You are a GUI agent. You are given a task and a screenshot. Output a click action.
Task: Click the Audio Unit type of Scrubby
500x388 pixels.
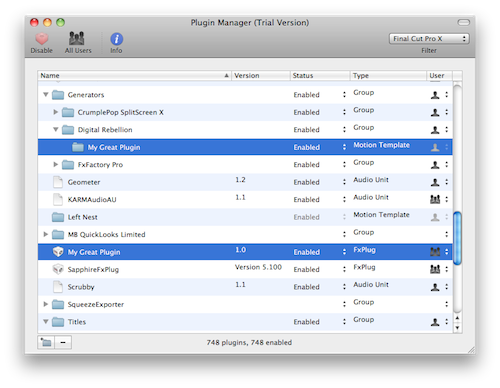pos(371,284)
